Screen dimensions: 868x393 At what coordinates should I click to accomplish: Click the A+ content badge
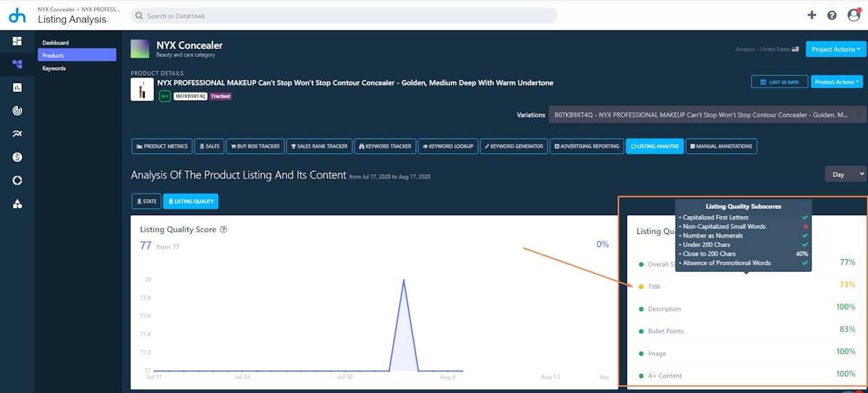[x=165, y=96]
